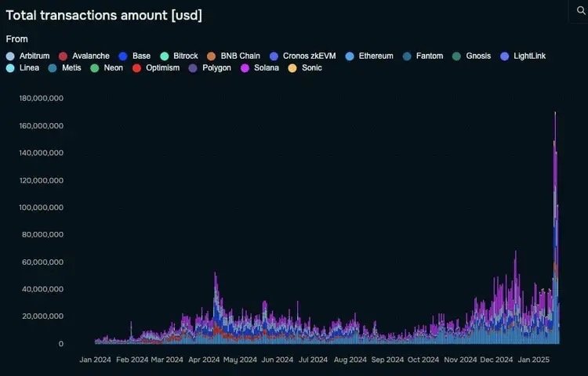Click the 160,000,000 y-axis label

[42, 126]
